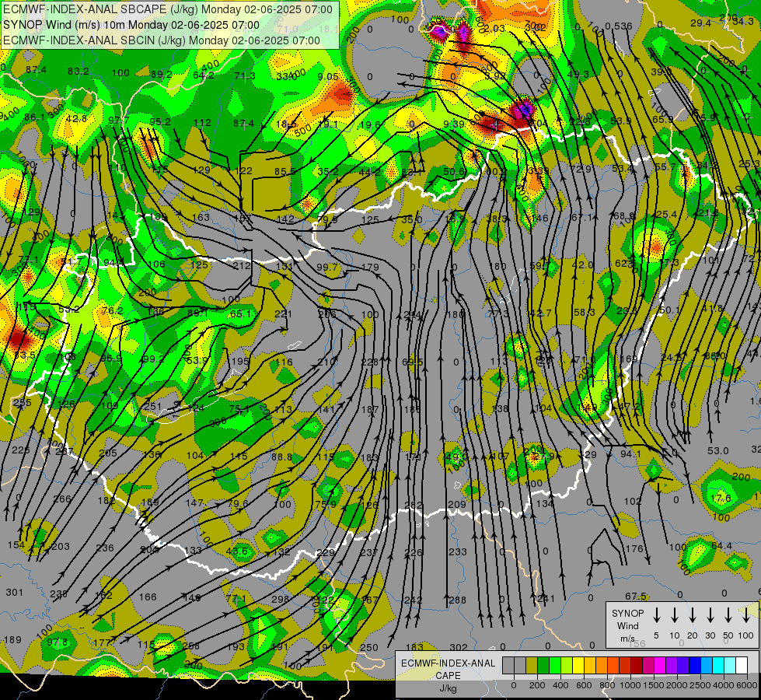The height and width of the screenshot is (700, 761).
Task: Click the station value 251 on the map
Action: pos(153,407)
